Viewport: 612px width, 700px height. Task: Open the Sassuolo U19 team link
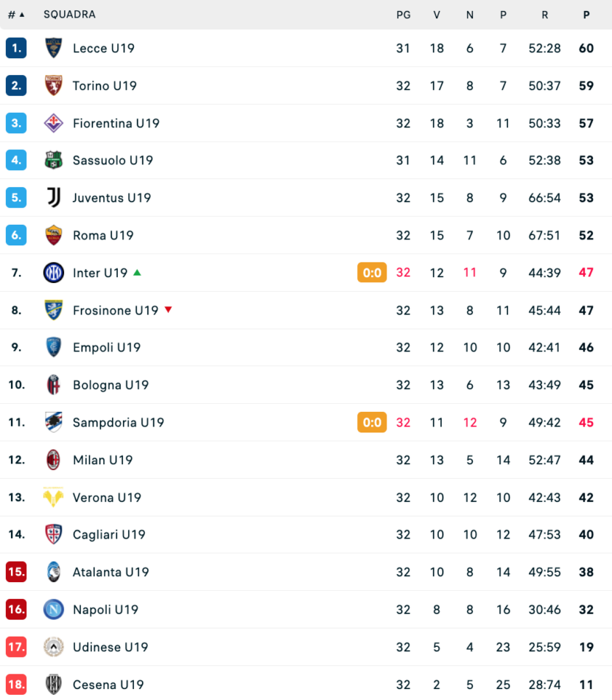(113, 161)
